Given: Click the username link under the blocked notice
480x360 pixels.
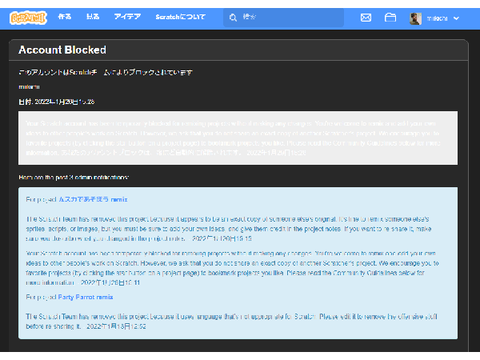Looking at the screenshot, I should (29, 87).
